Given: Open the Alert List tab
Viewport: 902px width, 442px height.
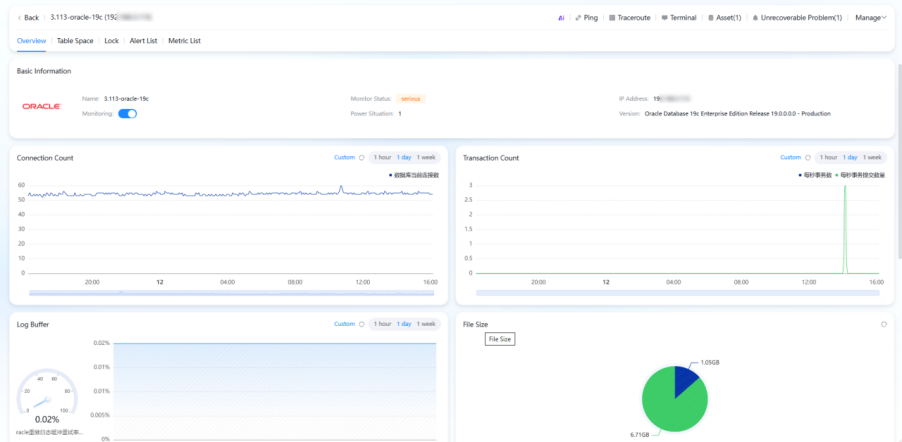Looking at the screenshot, I should (x=144, y=41).
